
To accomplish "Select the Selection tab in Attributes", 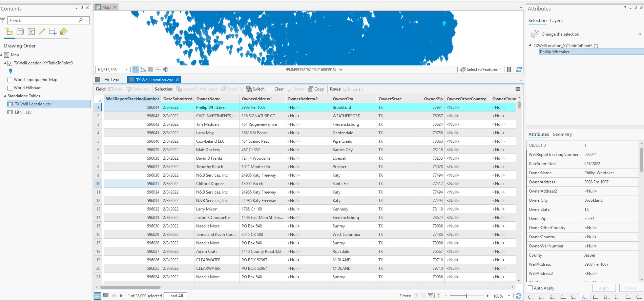I will pyautogui.click(x=537, y=20).
